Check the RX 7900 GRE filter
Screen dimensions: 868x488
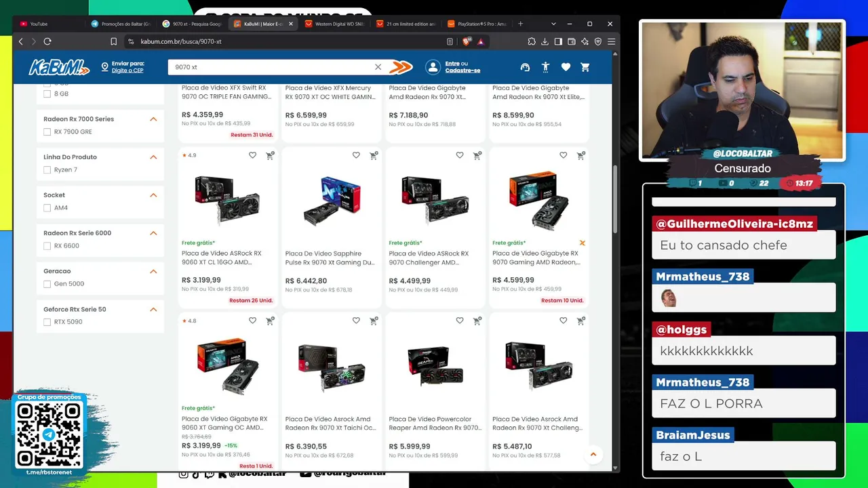(x=47, y=132)
